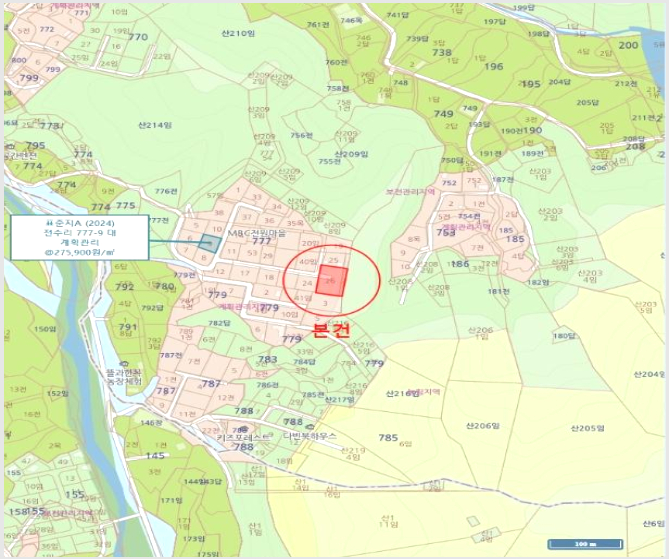Click the '산6임' parcel label
The width and height of the screenshot is (669, 559).
(653, 524)
